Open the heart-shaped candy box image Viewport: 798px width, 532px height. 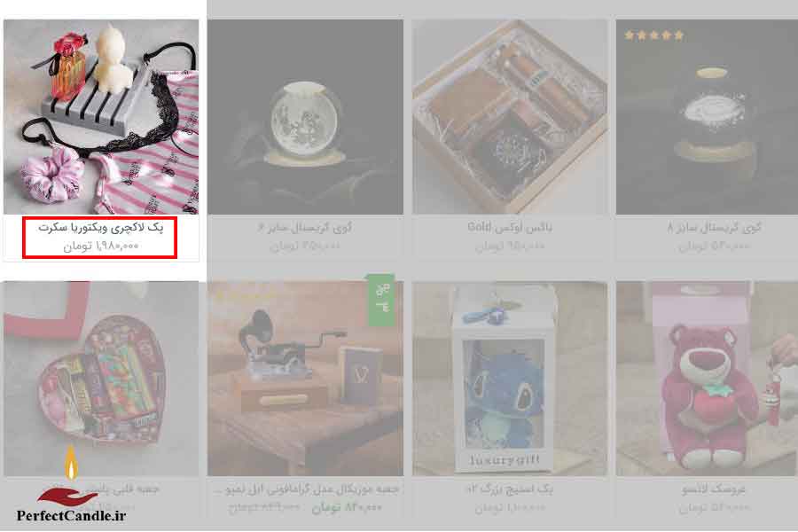click(x=101, y=379)
